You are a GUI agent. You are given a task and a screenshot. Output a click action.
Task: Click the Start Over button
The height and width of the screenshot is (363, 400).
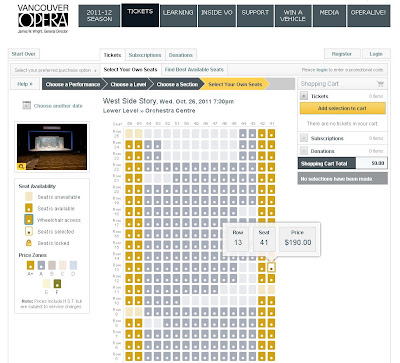click(x=24, y=54)
